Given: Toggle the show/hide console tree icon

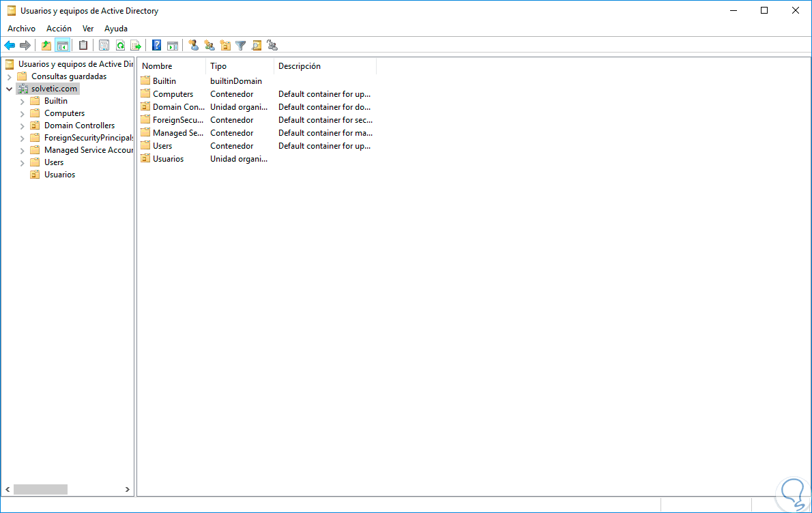Looking at the screenshot, I should pos(62,46).
